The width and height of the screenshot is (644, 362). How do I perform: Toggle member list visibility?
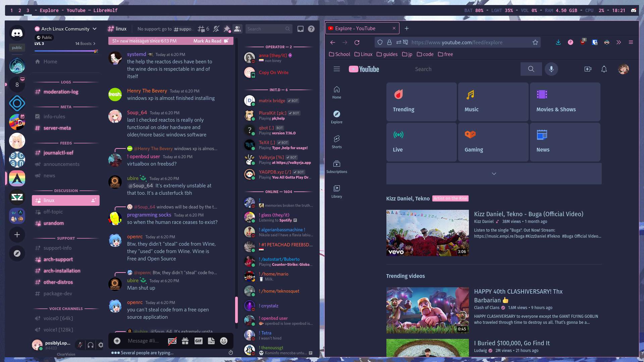pos(237,29)
